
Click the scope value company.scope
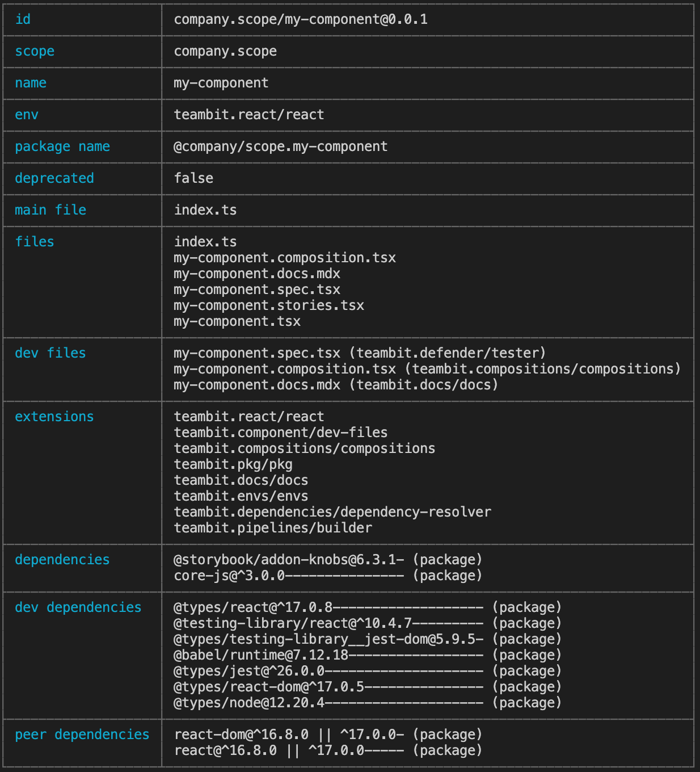click(x=225, y=51)
